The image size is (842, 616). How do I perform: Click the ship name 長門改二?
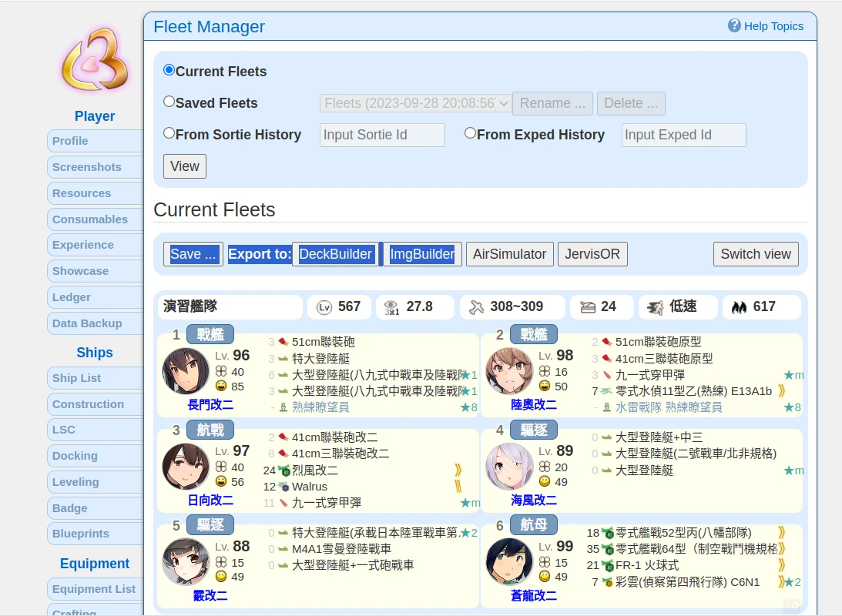click(x=210, y=404)
